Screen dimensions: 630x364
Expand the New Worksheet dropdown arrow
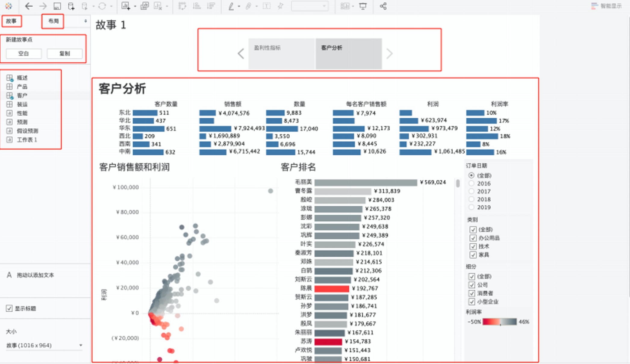click(x=135, y=6)
